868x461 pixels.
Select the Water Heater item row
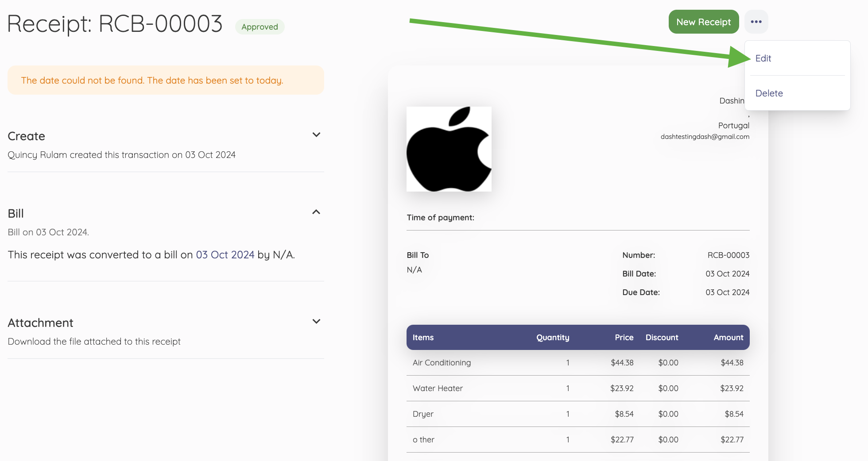click(438, 388)
